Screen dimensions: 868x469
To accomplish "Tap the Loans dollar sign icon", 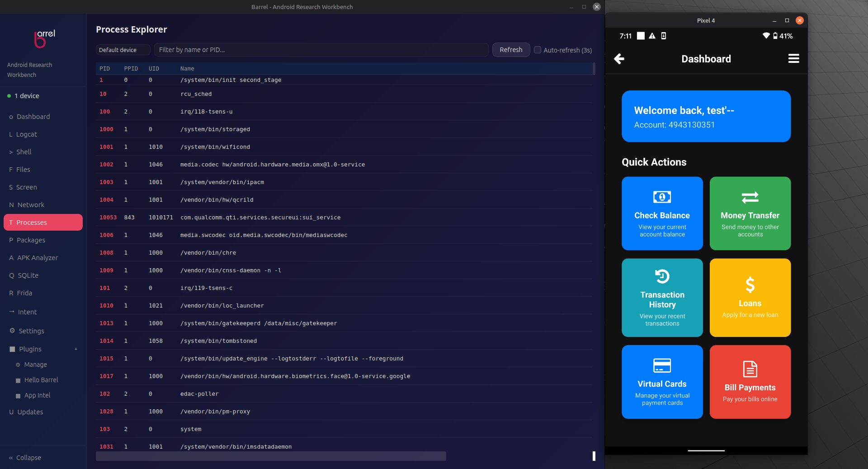I will pos(750,285).
